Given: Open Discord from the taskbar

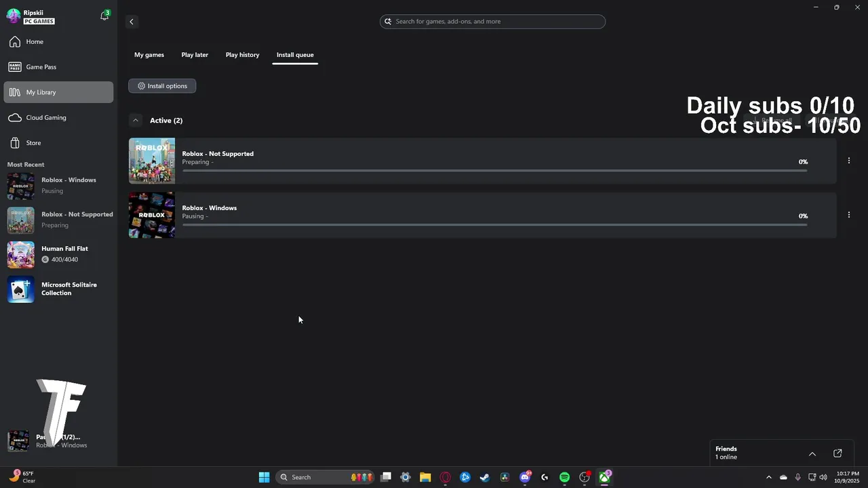Looking at the screenshot, I should (x=525, y=477).
